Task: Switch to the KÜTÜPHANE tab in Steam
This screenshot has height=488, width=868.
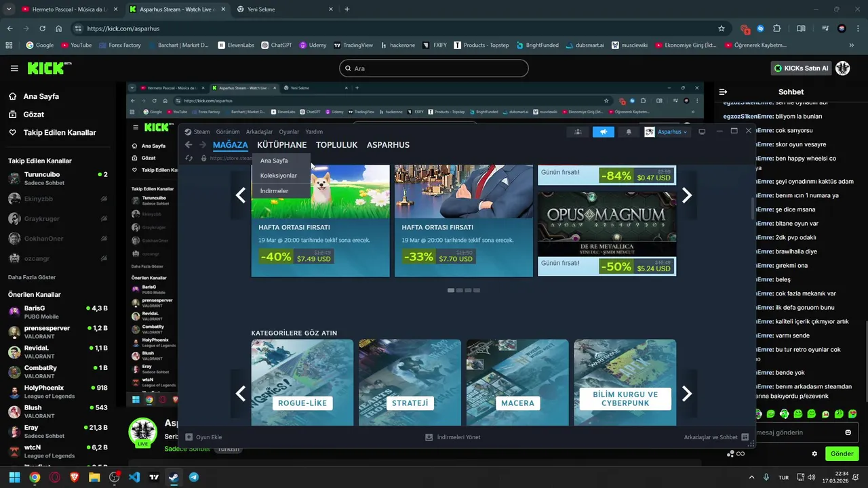Action: point(281,145)
